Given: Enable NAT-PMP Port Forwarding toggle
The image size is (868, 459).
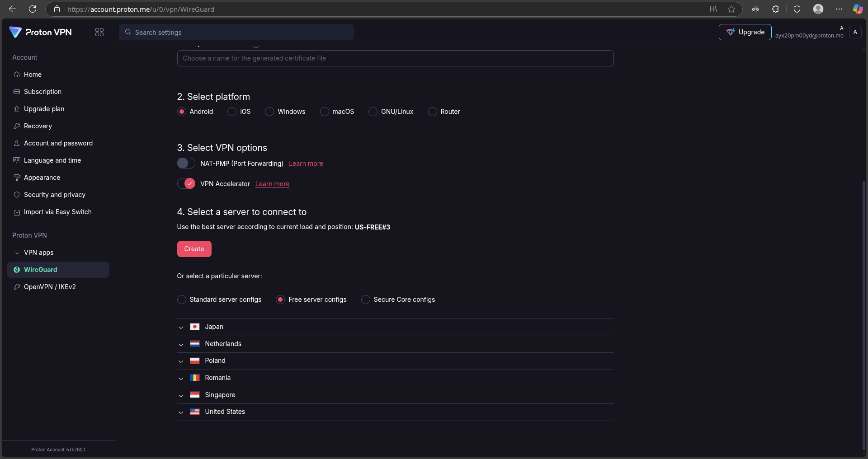Looking at the screenshot, I should pos(186,163).
